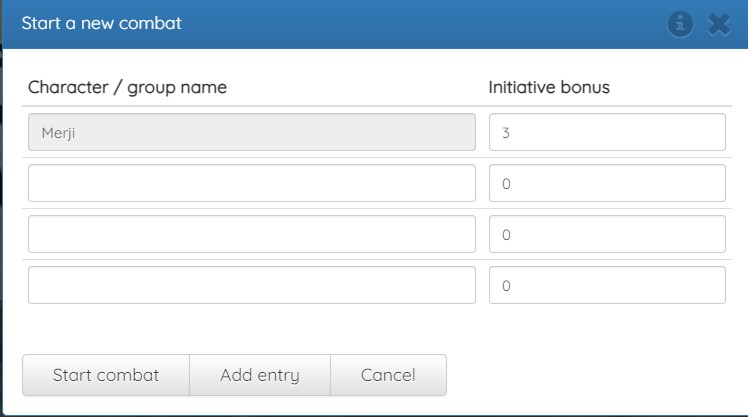
Task: Click the second row initiative bonus field
Action: pyautogui.click(x=606, y=183)
